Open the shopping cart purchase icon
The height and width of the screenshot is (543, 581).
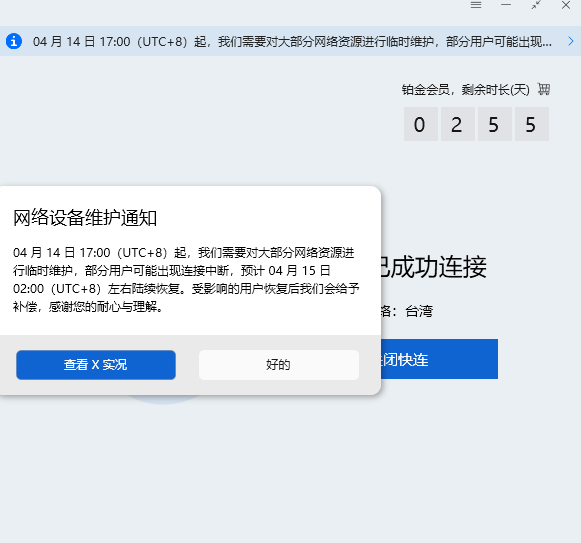coord(544,89)
